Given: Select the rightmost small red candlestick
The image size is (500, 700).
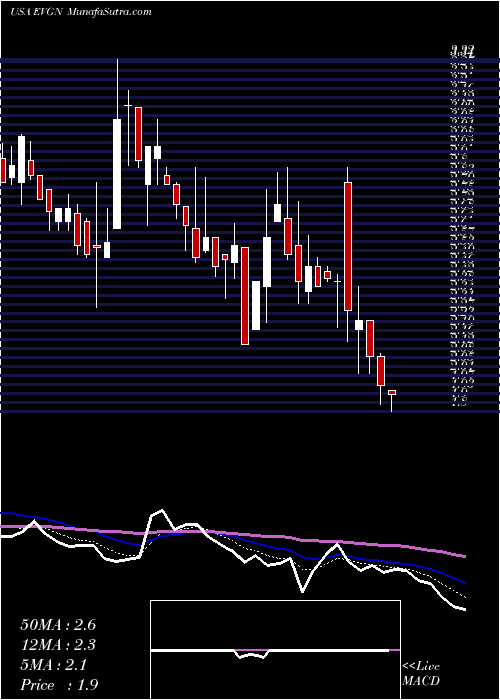Looking at the screenshot, I should tap(392, 392).
